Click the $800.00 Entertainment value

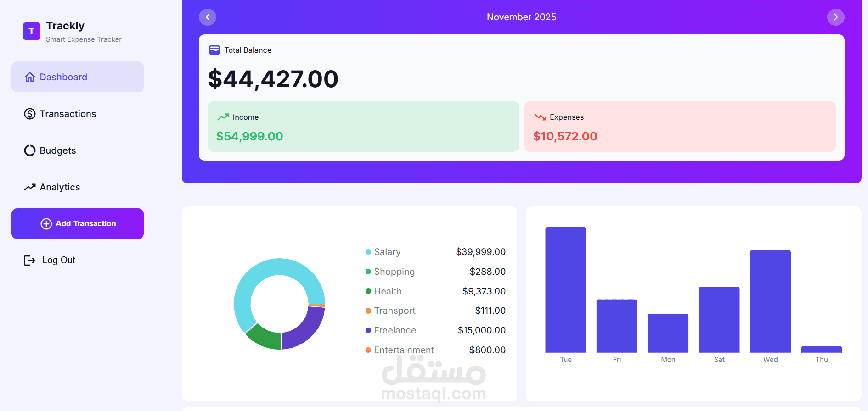(487, 350)
